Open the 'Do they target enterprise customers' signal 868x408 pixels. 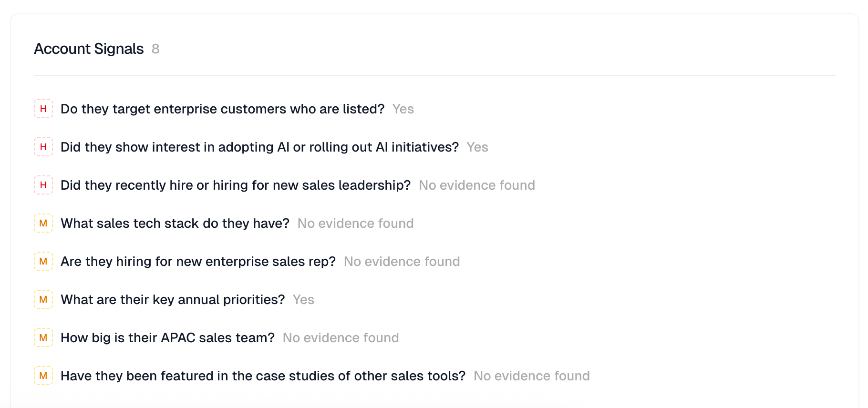(222, 109)
